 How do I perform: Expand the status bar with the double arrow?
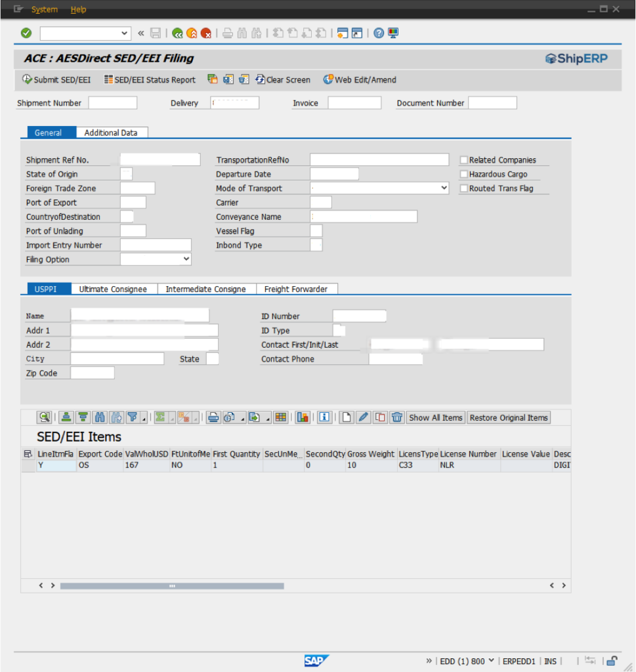pos(429,660)
